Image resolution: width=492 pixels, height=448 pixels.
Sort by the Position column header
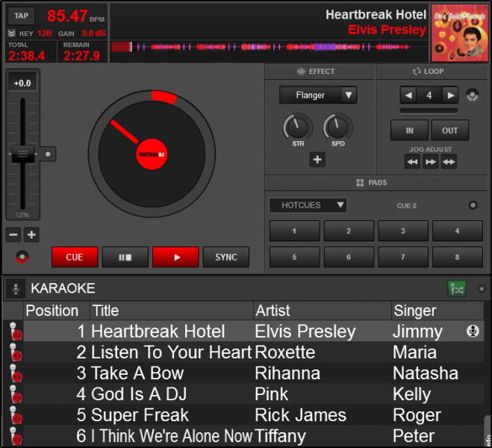(57, 311)
